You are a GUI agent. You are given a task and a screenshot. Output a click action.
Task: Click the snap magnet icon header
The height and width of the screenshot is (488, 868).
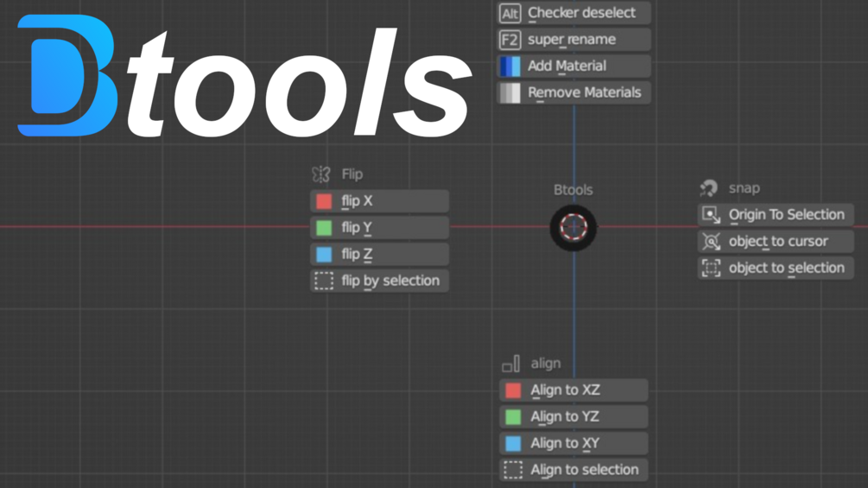(709, 188)
